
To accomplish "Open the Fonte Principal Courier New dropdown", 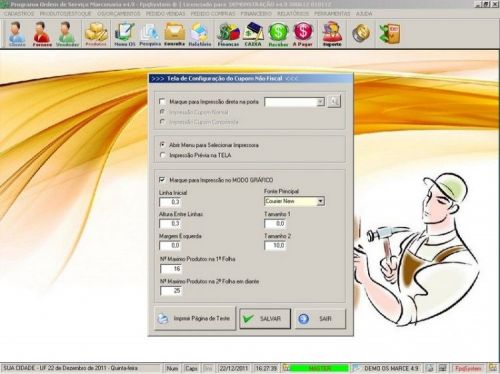I will (x=320, y=201).
